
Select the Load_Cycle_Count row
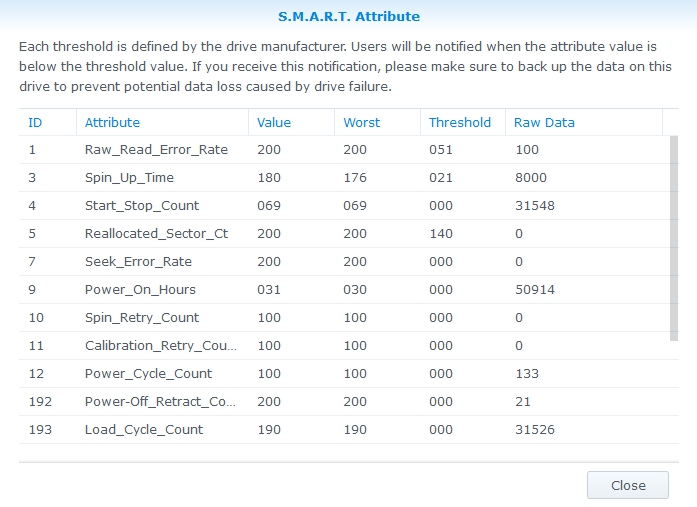[144, 430]
